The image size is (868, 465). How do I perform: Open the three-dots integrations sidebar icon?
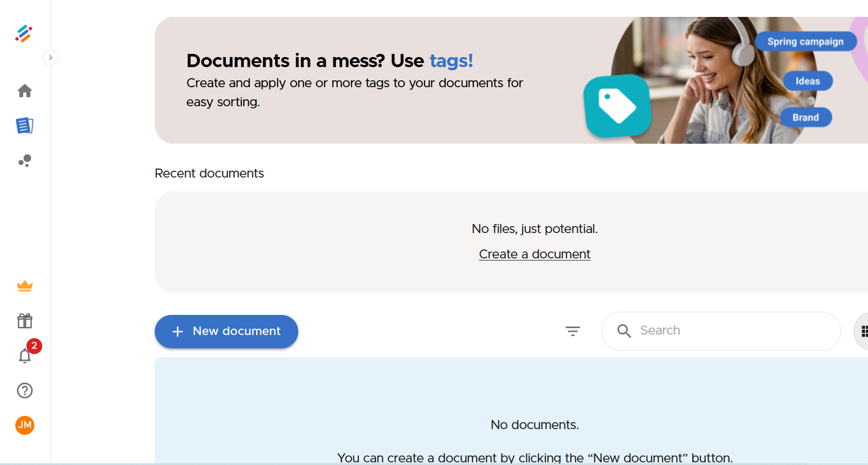point(25,161)
